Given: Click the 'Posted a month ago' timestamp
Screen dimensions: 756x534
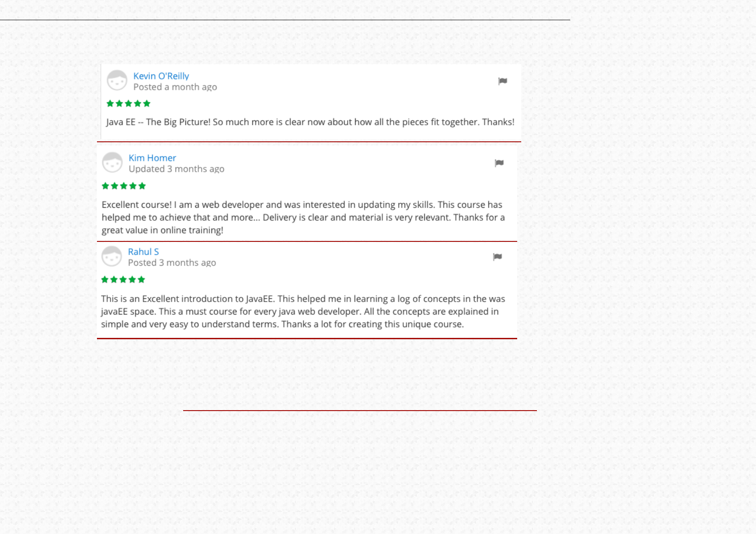Looking at the screenshot, I should click(x=175, y=87).
